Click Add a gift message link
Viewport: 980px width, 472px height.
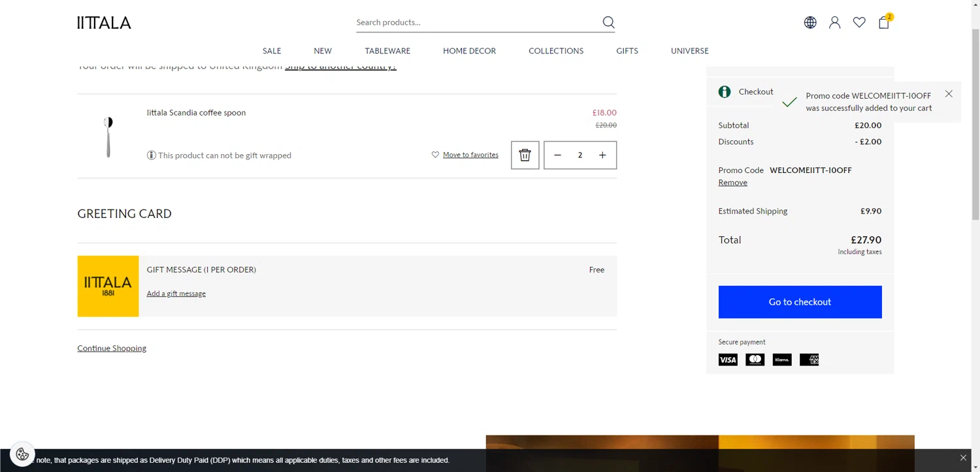176,294
